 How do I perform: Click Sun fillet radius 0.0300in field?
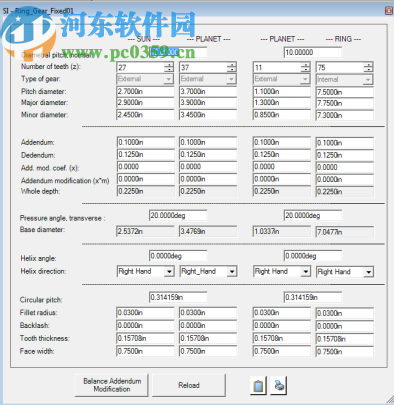[145, 313]
